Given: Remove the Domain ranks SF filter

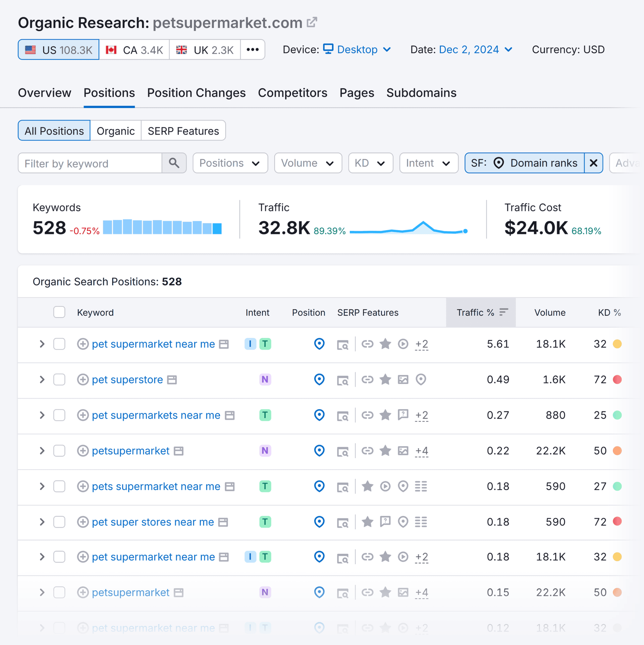Looking at the screenshot, I should (x=593, y=163).
